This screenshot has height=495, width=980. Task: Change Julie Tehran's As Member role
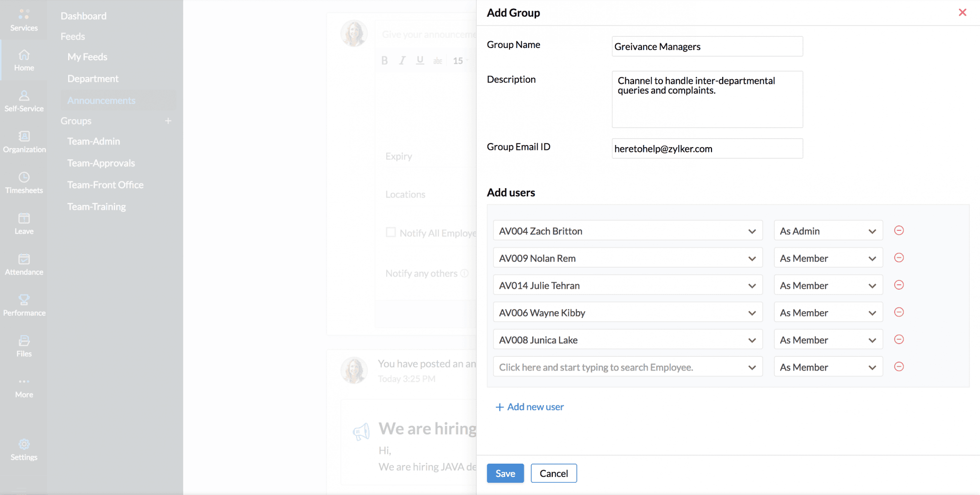[828, 285]
